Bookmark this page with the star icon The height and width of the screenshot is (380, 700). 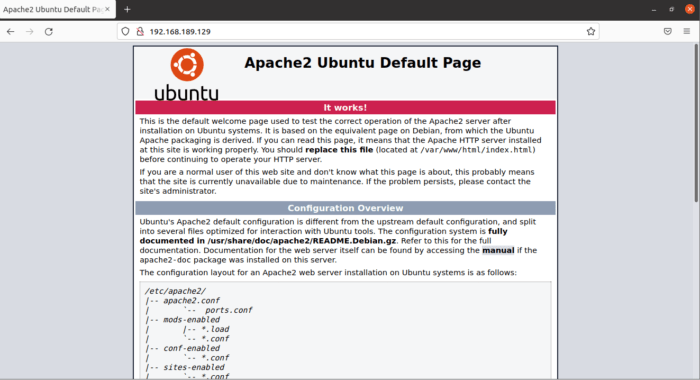click(591, 31)
